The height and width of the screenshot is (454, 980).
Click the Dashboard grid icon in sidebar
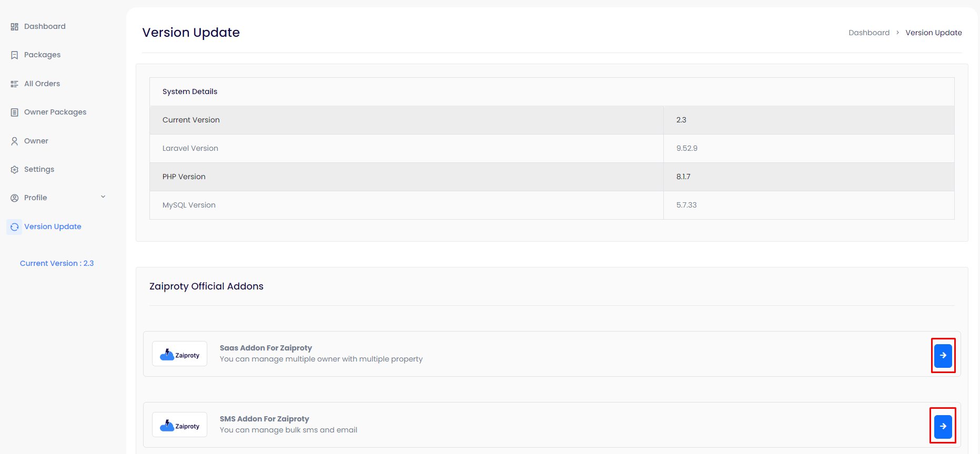point(14,27)
